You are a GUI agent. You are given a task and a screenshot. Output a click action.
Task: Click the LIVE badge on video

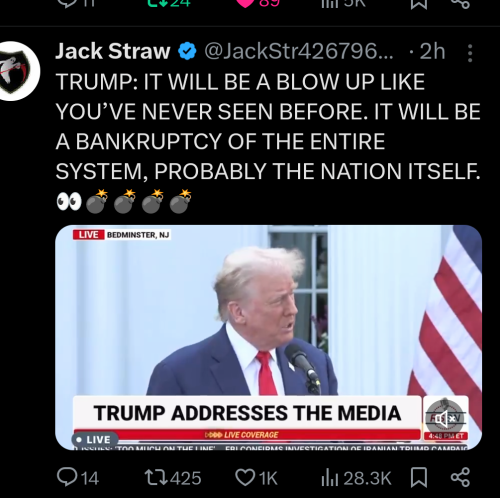coord(95,439)
